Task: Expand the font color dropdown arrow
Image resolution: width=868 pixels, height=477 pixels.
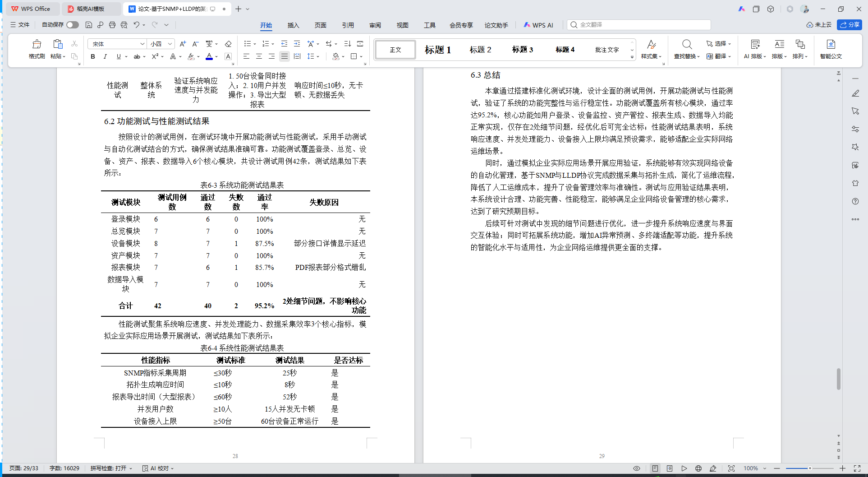Action: 216,57
